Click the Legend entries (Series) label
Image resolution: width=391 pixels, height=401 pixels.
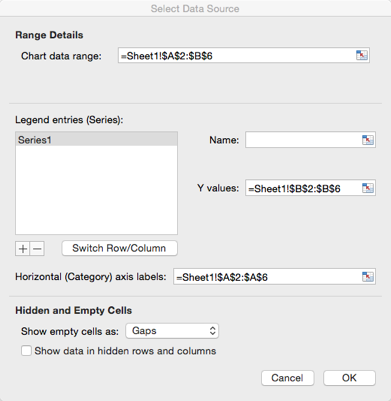click(69, 119)
